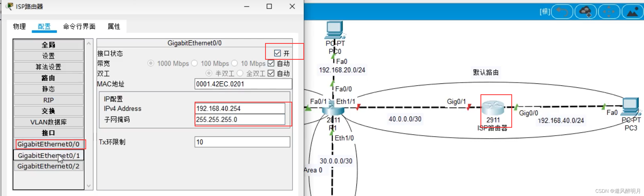Viewport: 644px width, 196px height.
Task: Open the 属性 tab
Action: [x=114, y=26]
